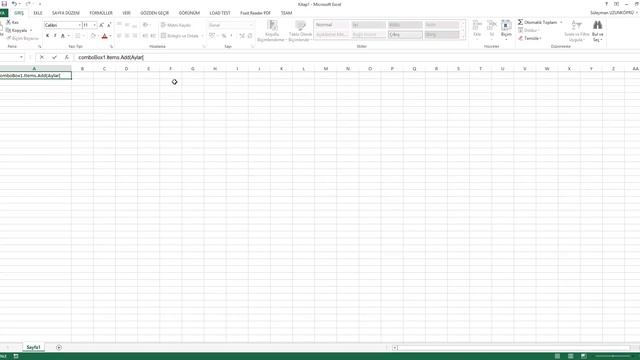Image resolution: width=640 pixels, height=360 pixels.
Task: Select Çıkış cell style
Action: point(405,35)
